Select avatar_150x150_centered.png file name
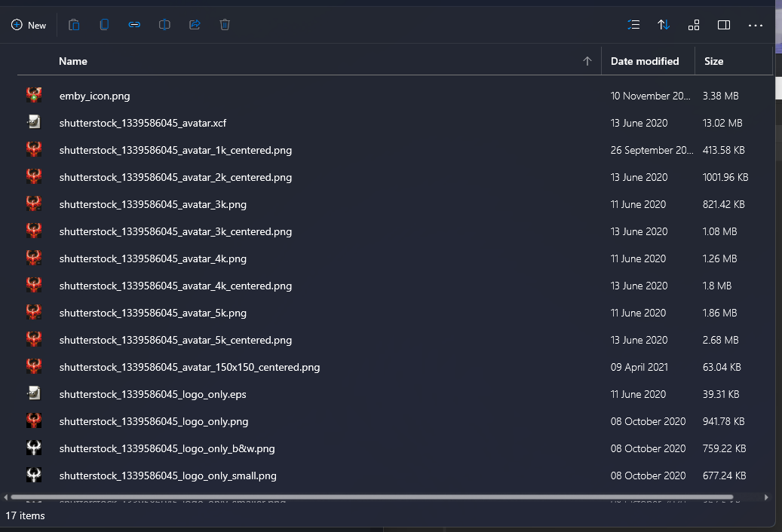 189,368
